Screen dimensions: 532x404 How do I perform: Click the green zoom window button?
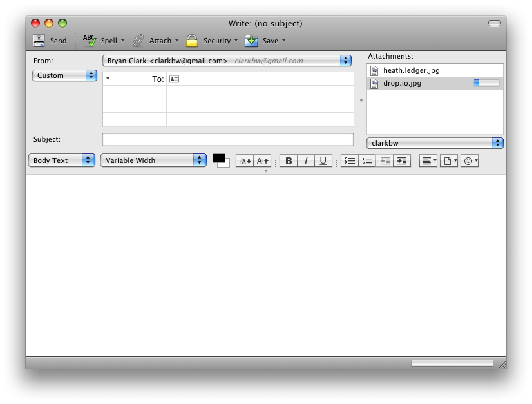[62, 23]
